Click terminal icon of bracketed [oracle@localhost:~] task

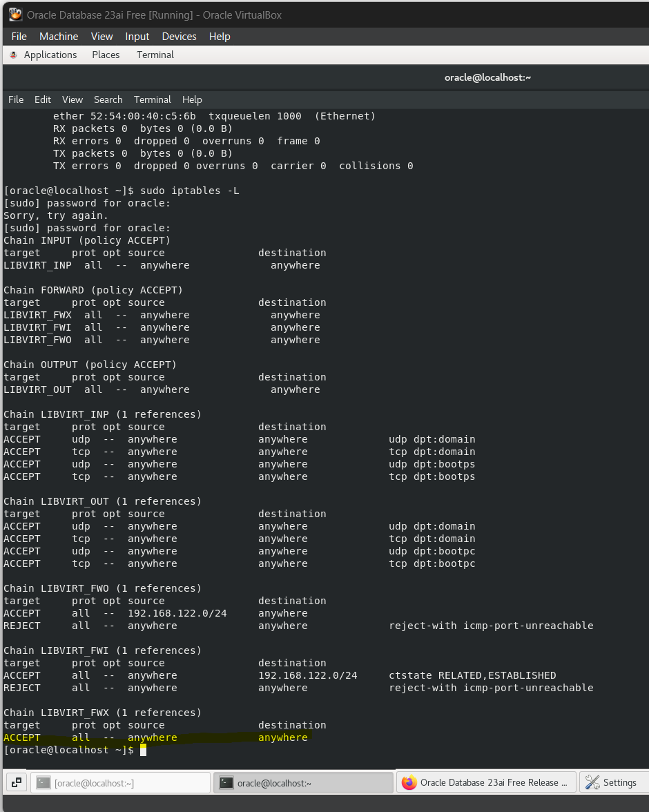(x=43, y=782)
